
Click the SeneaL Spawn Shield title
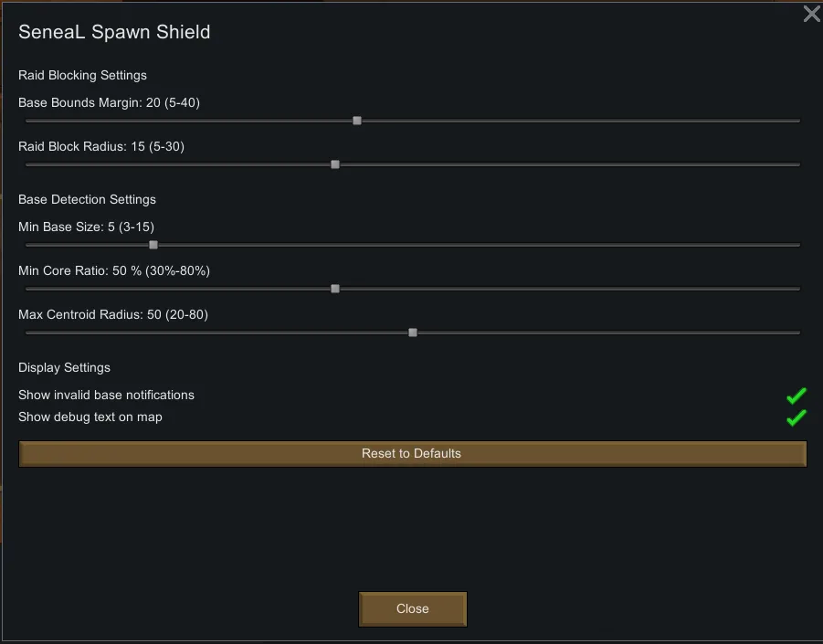[114, 32]
